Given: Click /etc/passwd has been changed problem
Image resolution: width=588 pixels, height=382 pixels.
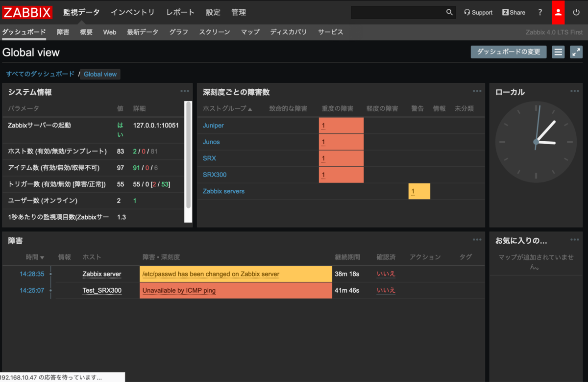Looking at the screenshot, I should click(211, 274).
